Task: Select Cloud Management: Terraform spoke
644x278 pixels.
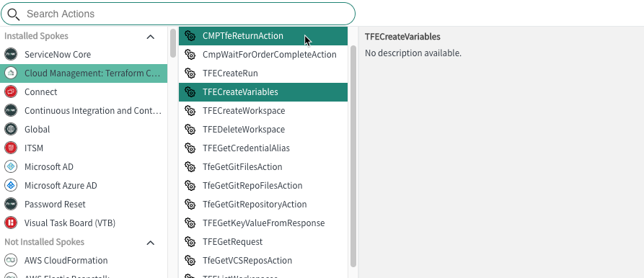Action: click(x=84, y=73)
